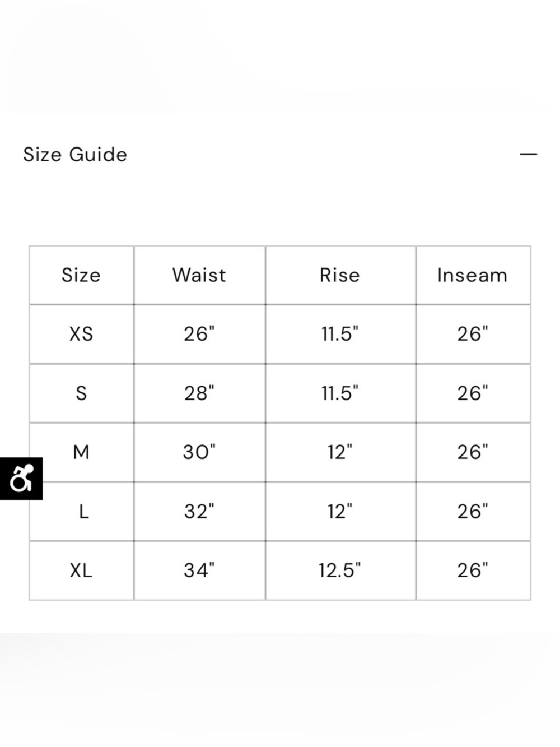
Task: Select the Inseam column header
Action: click(x=473, y=275)
